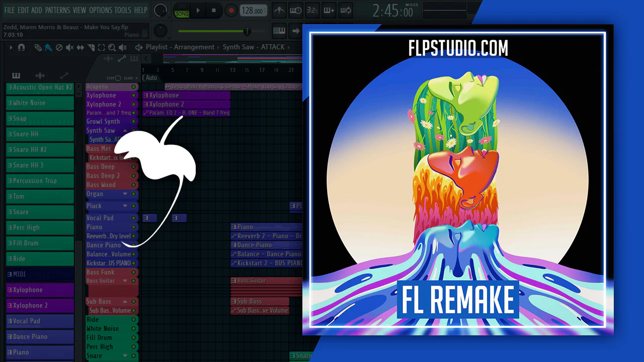Screen dimensions: 644x362
Task: Mute the Piano track via its green dot
Action: click(x=133, y=227)
